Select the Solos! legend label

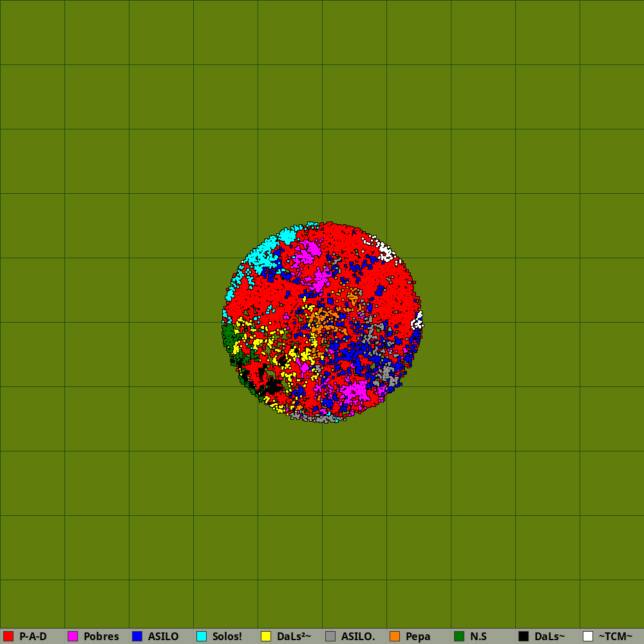click(227, 636)
